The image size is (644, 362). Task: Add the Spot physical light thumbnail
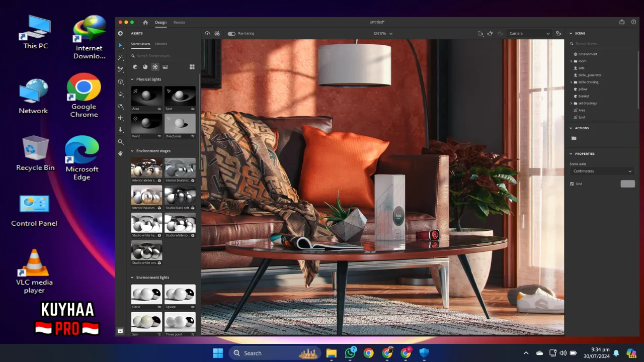pyautogui.click(x=180, y=96)
